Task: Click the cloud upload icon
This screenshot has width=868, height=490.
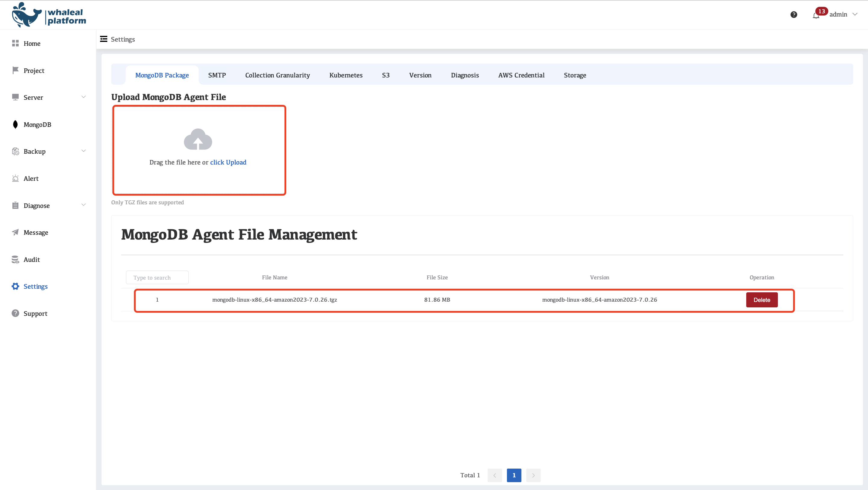Action: [198, 139]
